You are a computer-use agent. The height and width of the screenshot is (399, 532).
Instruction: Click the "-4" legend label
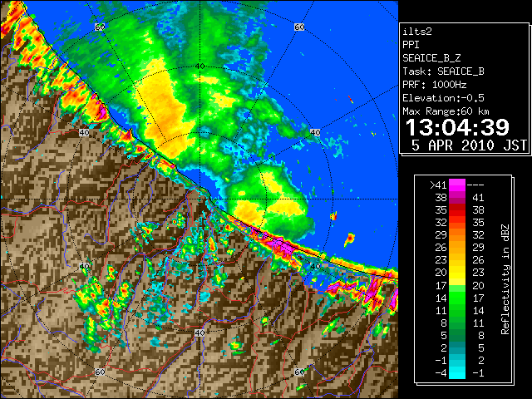click(441, 373)
